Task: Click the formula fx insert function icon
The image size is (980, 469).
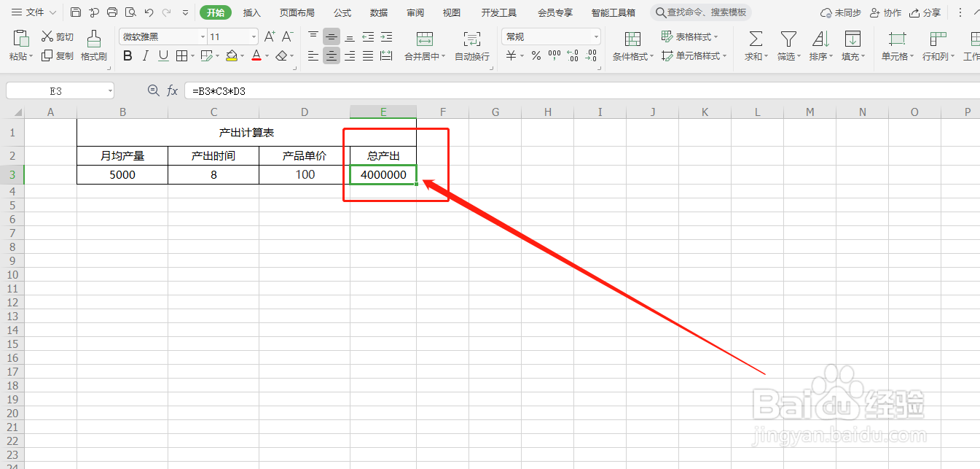Action: pos(173,90)
